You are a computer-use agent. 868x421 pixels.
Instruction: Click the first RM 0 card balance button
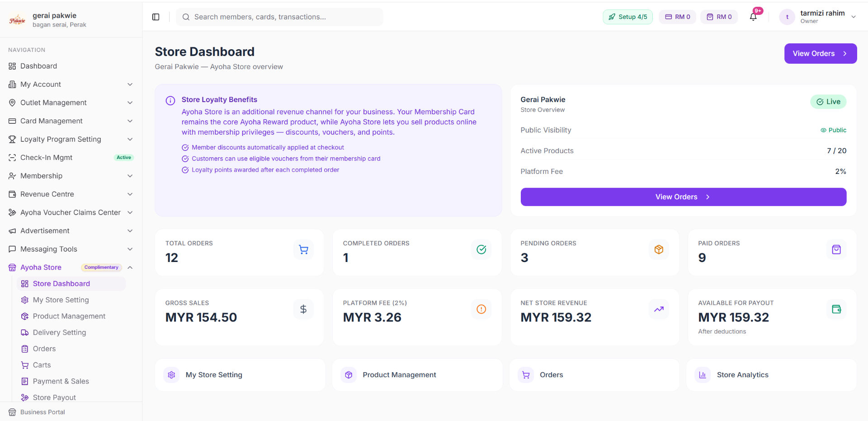click(x=677, y=17)
